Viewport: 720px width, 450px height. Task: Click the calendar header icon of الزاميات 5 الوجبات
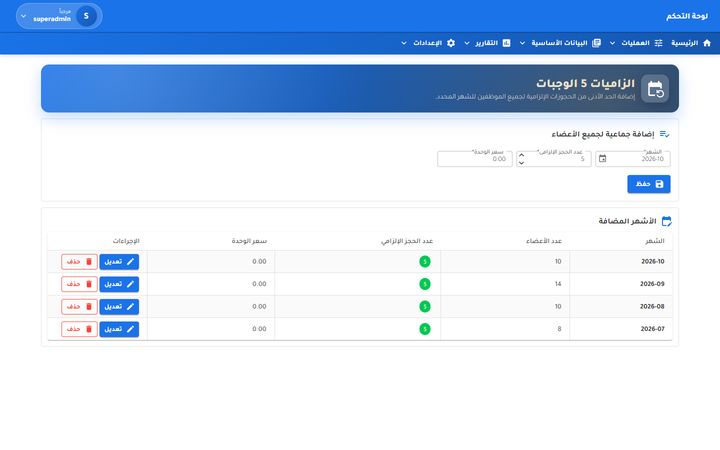coord(655,89)
